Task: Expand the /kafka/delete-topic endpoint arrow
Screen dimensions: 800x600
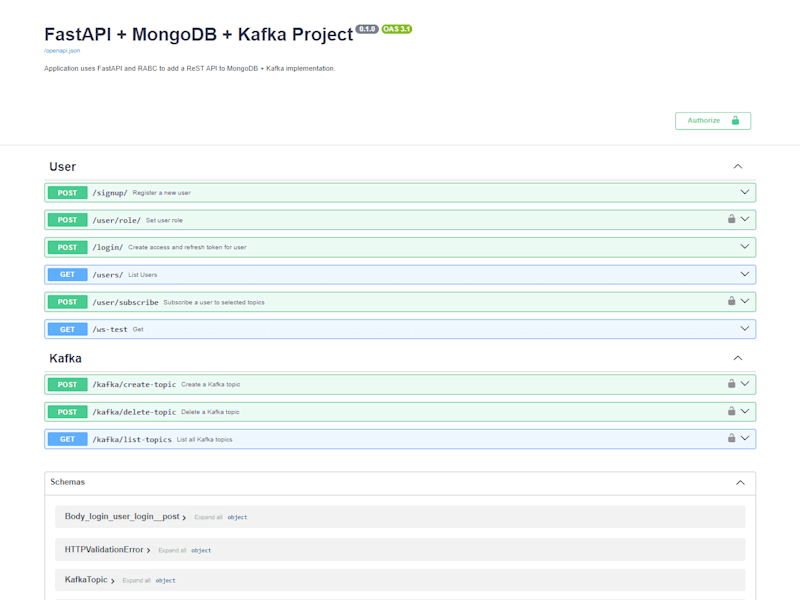Action: point(745,412)
